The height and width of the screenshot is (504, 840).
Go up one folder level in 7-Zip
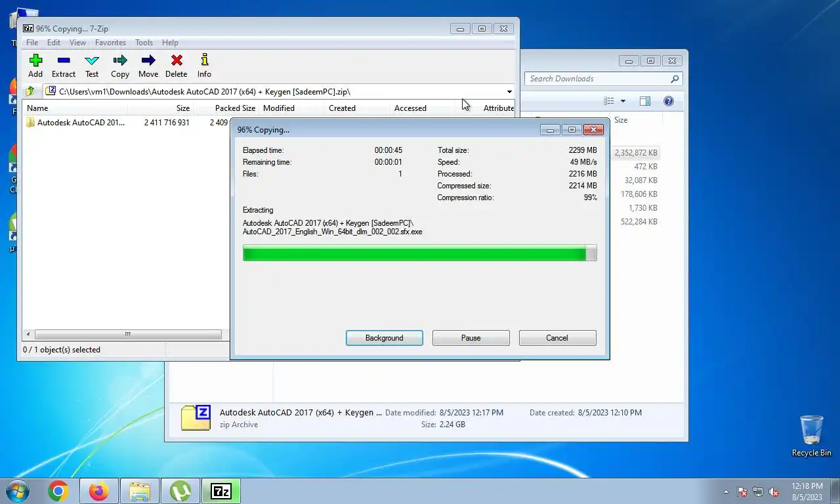tap(30, 91)
